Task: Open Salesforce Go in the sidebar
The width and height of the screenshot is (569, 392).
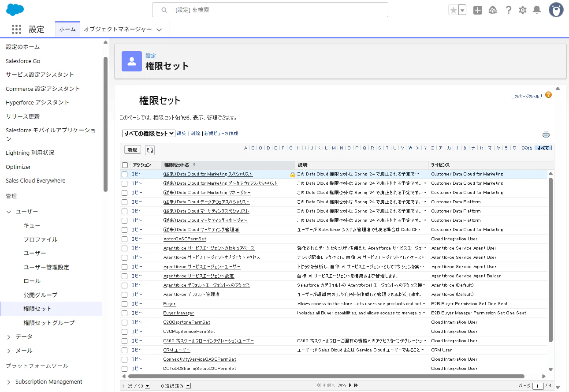Action: pyautogui.click(x=23, y=61)
